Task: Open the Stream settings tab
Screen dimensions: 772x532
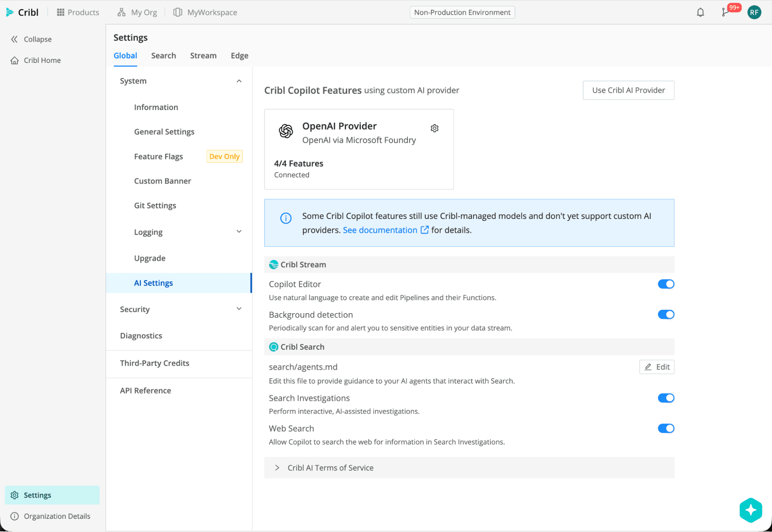Action: point(203,56)
